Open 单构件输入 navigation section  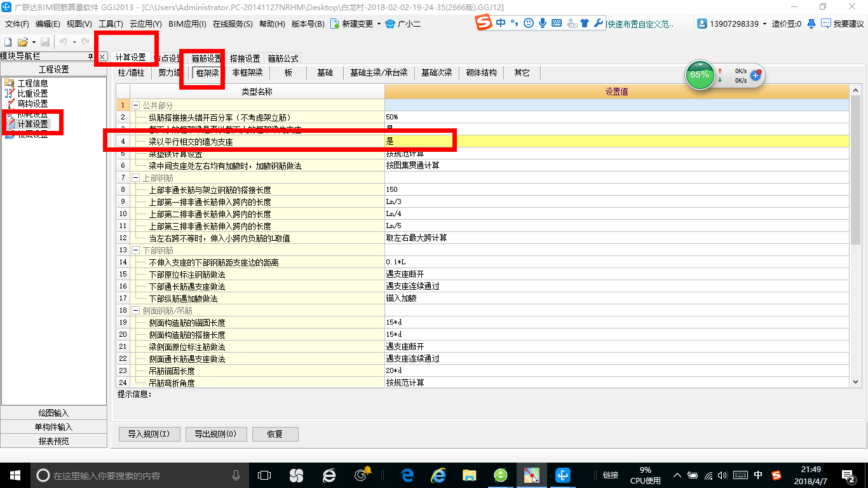53,427
